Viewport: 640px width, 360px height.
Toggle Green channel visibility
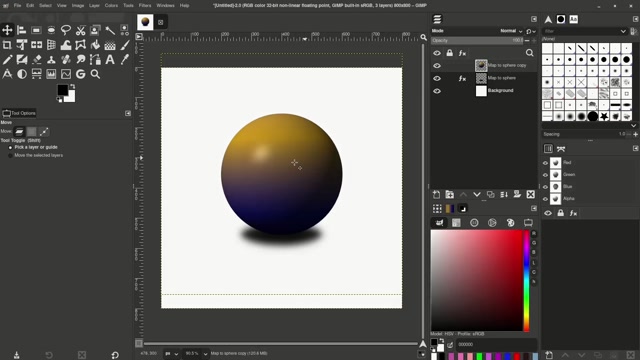[545, 175]
